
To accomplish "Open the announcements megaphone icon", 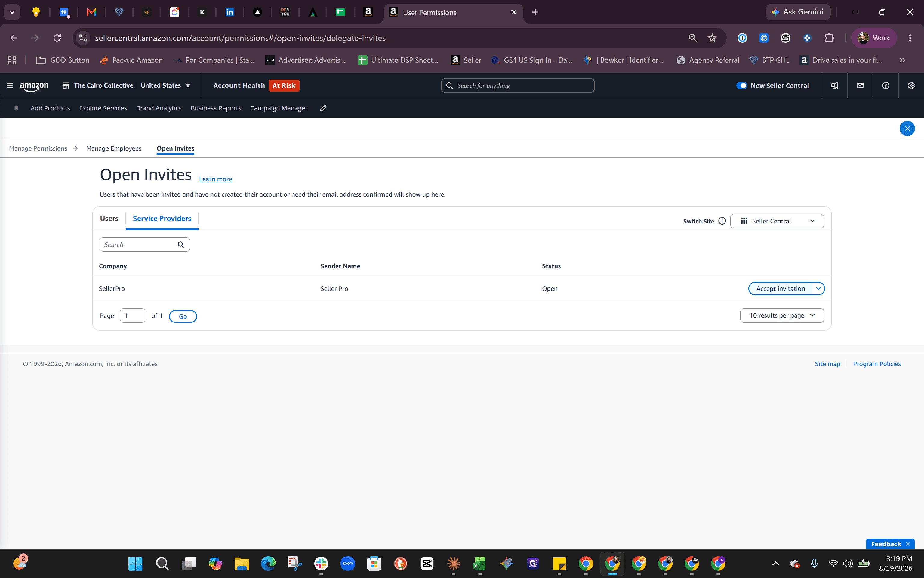I will [x=835, y=85].
